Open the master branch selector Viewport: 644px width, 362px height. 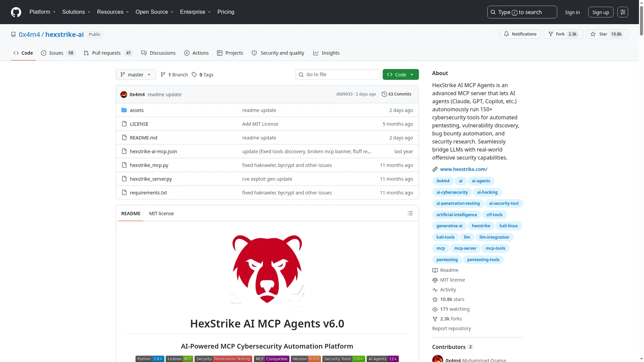pos(136,74)
